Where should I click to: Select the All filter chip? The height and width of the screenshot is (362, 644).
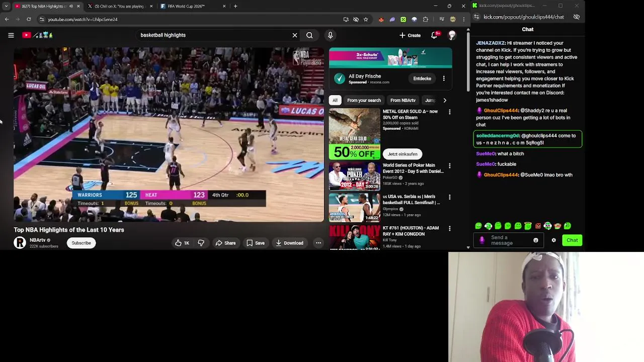tap(335, 100)
